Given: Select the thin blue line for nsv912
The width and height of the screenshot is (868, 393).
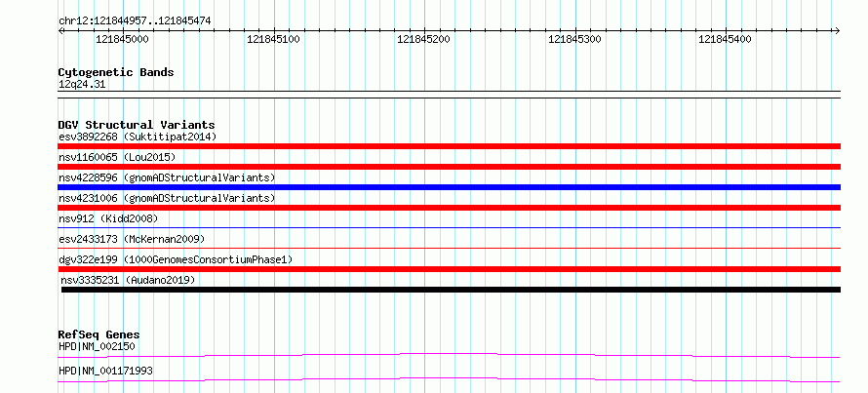Looking at the screenshot, I should [450, 227].
